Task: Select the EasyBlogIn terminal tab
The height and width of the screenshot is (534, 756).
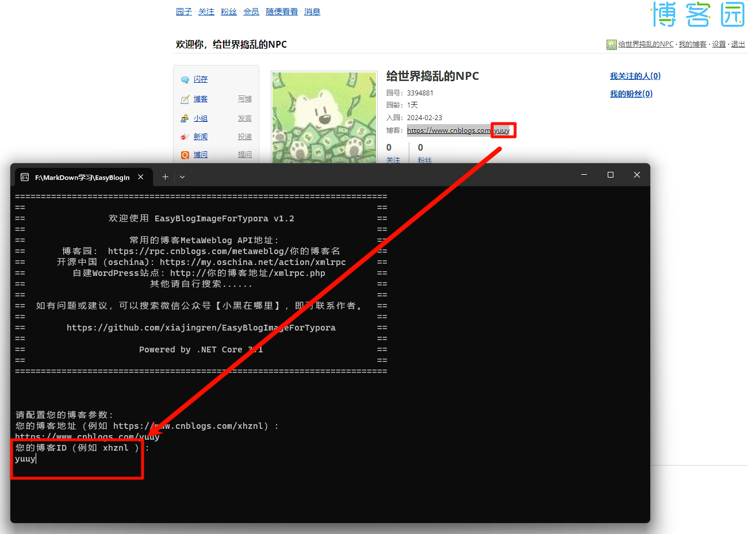Action: pos(84,177)
